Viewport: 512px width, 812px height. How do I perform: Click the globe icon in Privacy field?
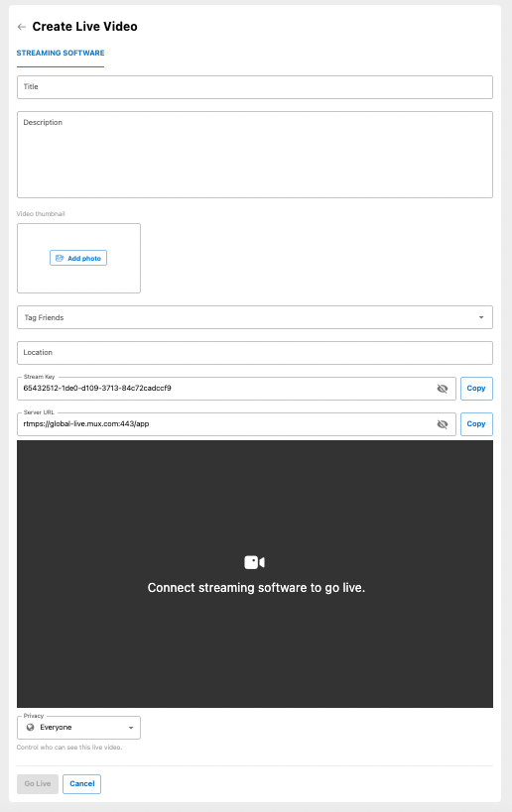[x=30, y=727]
